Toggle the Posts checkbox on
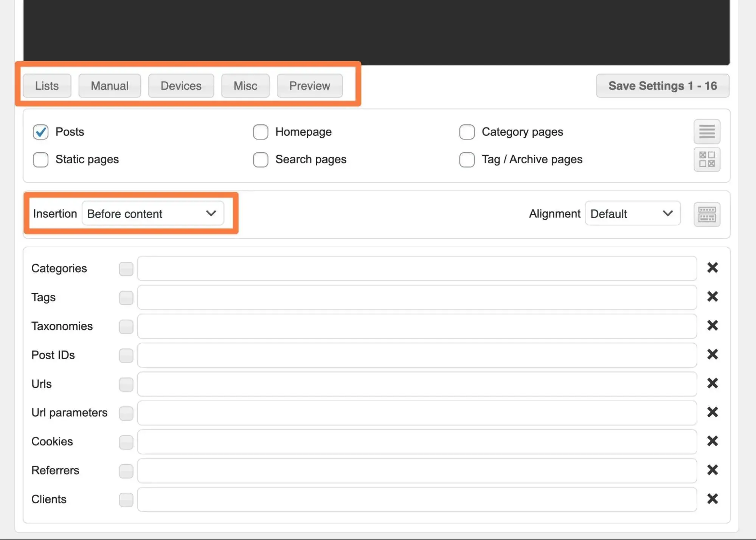 41,131
